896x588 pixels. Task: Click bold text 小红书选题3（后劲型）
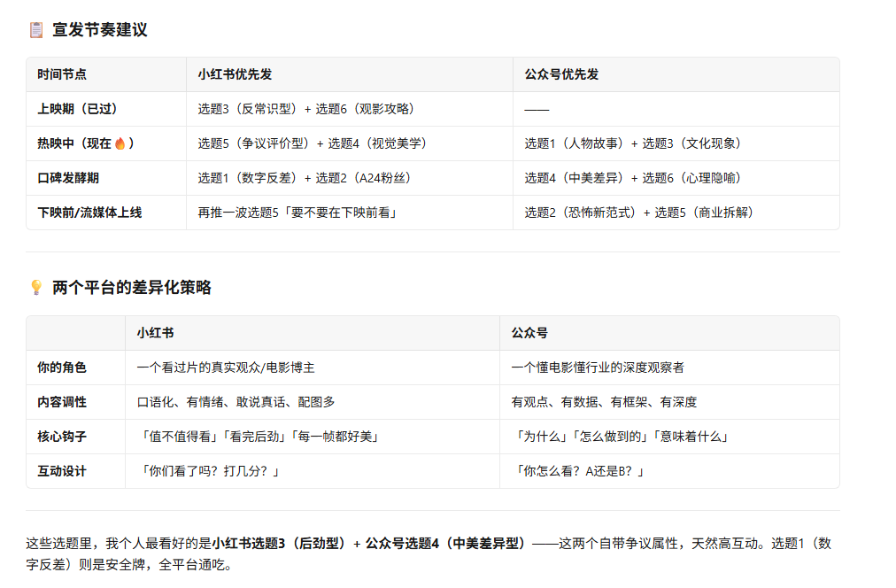click(x=280, y=544)
